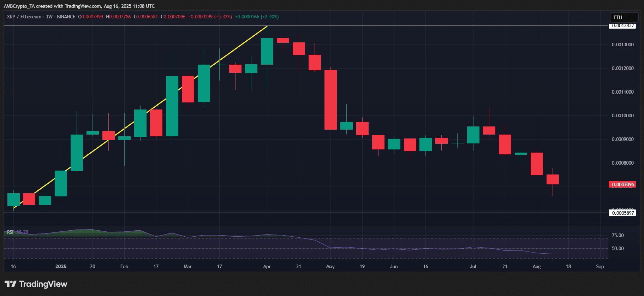Click the 19 time axis label
The width and height of the screenshot is (644, 296).
point(362,266)
